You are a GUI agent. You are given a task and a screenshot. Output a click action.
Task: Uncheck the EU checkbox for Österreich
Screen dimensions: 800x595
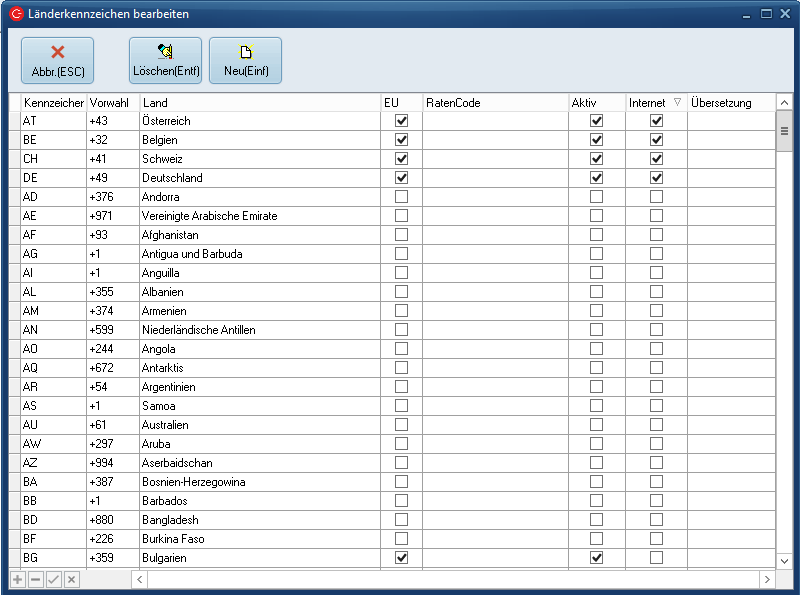click(402, 121)
